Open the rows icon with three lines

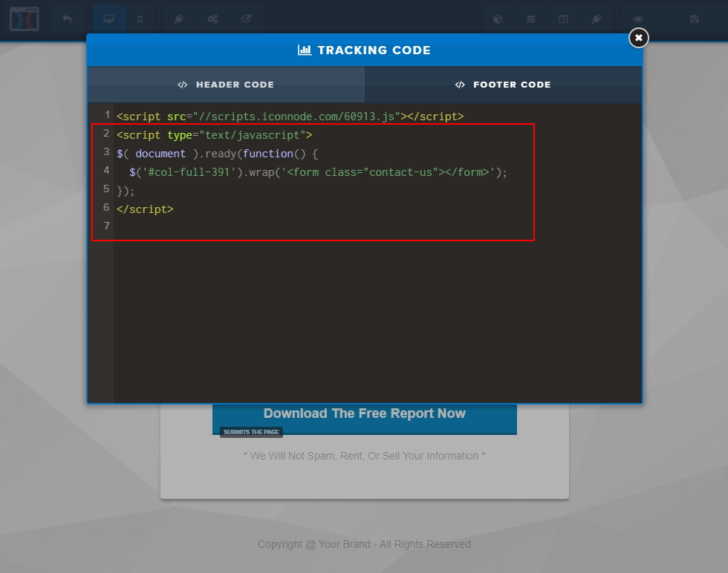click(x=530, y=19)
